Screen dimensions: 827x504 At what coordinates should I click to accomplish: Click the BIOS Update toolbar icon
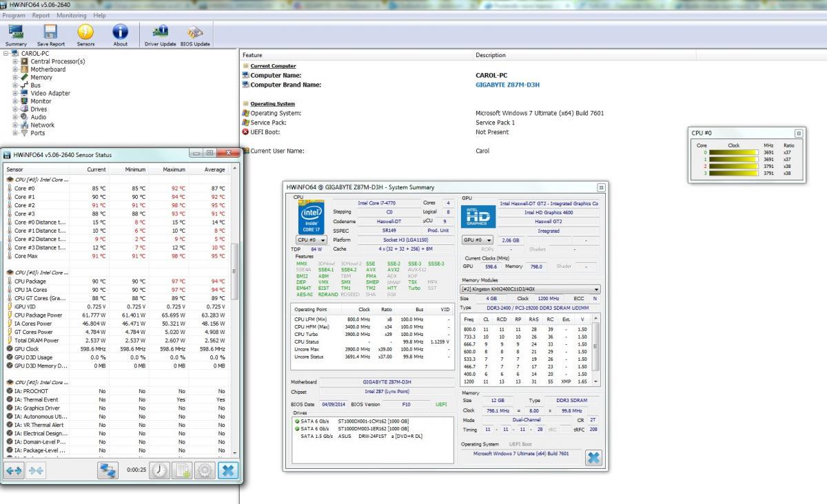pos(195,34)
